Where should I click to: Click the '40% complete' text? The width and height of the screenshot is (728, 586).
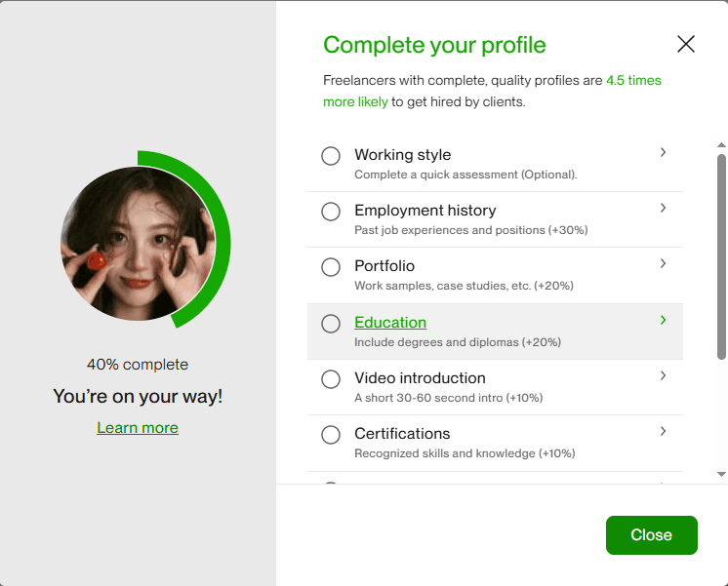(x=138, y=365)
